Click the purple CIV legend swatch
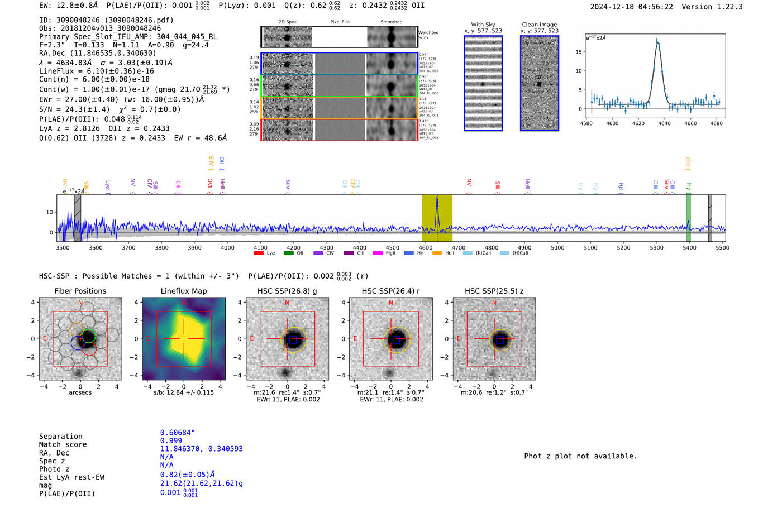This screenshot has width=782, height=532. [318, 253]
